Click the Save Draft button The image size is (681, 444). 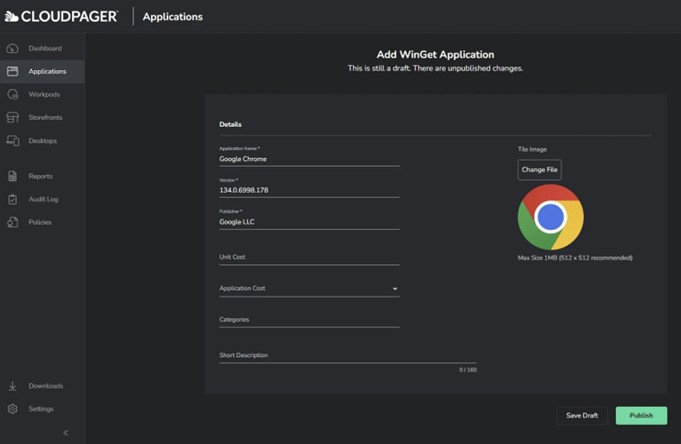[582, 415]
